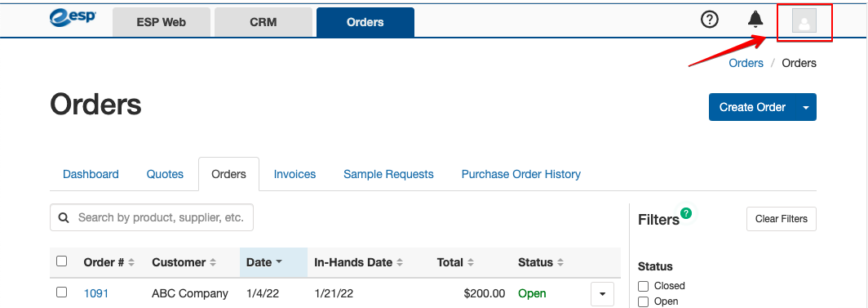Expand the Create Order dropdown arrow
The image size is (868, 308).
click(x=806, y=107)
